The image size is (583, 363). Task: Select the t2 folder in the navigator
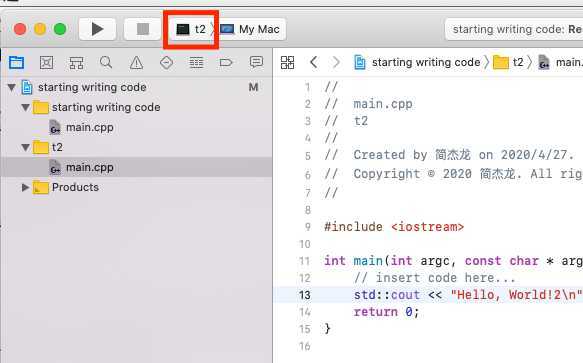tap(48, 147)
